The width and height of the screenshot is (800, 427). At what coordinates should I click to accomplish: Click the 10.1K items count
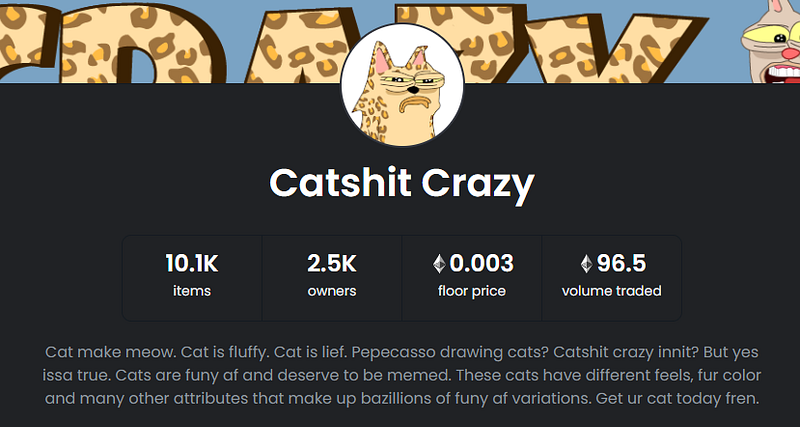[192, 264]
